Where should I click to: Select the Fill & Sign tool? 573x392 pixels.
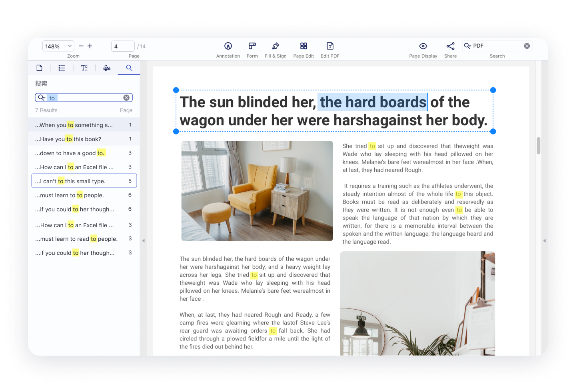(276, 46)
